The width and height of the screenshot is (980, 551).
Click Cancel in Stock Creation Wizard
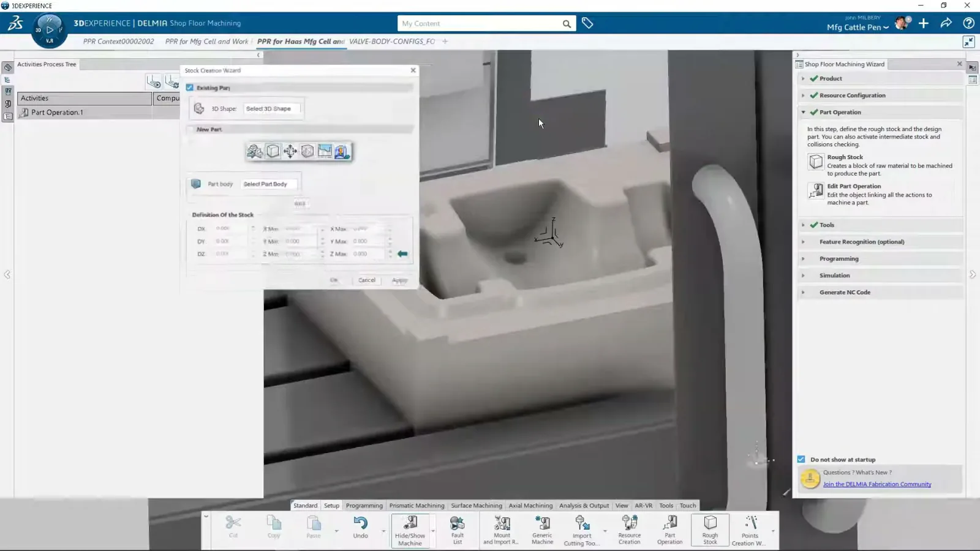point(367,280)
